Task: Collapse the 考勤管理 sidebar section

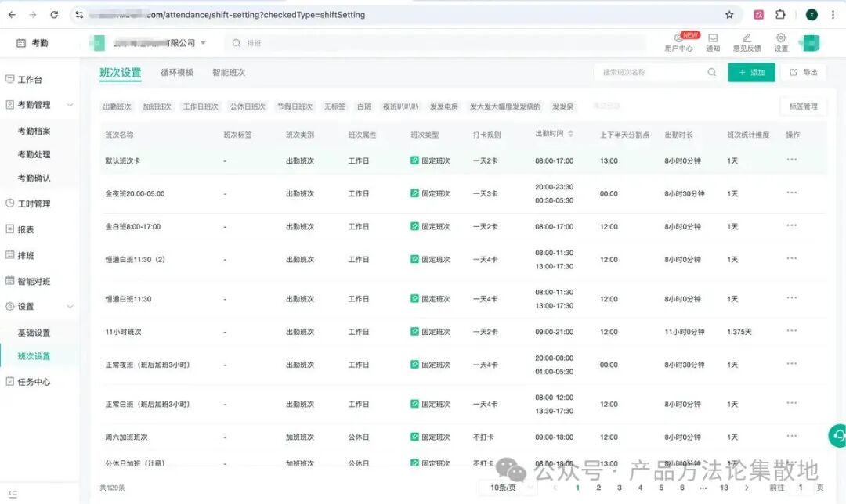Action: click(70, 105)
